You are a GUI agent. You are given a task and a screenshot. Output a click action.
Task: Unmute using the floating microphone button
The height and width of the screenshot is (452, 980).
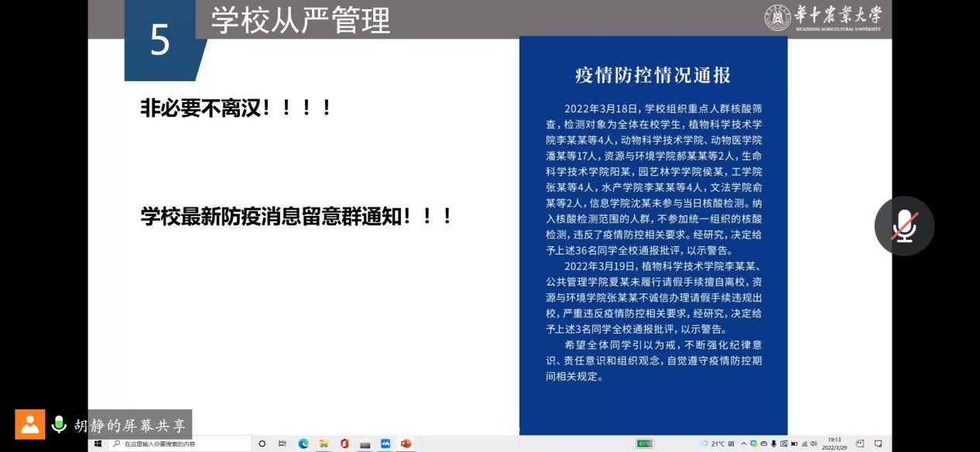tap(903, 226)
